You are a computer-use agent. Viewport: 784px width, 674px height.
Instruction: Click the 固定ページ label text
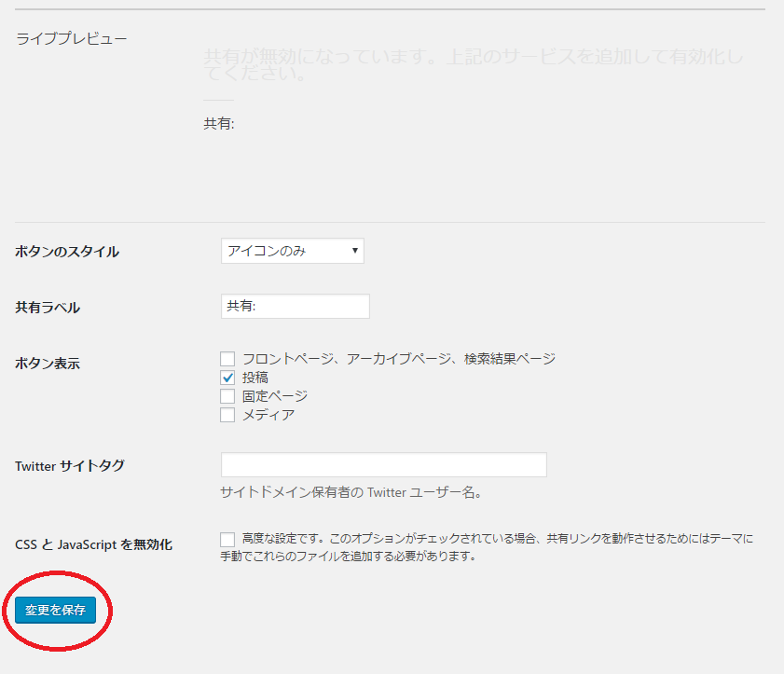click(274, 396)
